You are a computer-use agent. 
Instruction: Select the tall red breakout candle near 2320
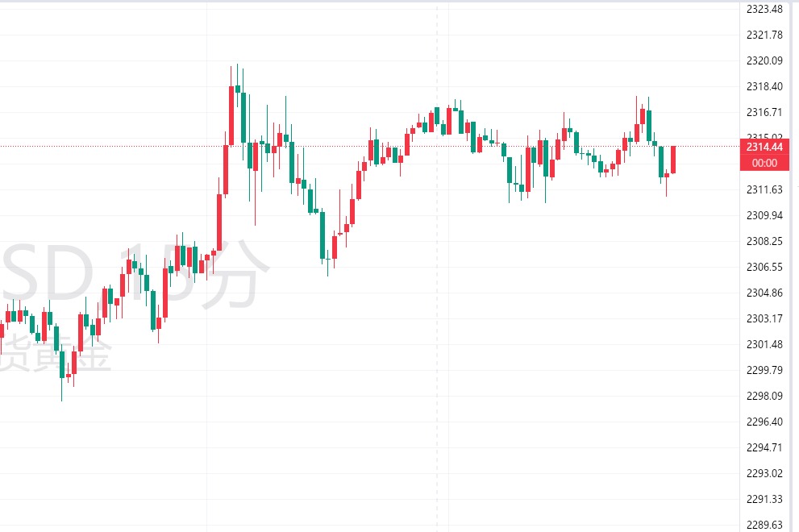231,115
